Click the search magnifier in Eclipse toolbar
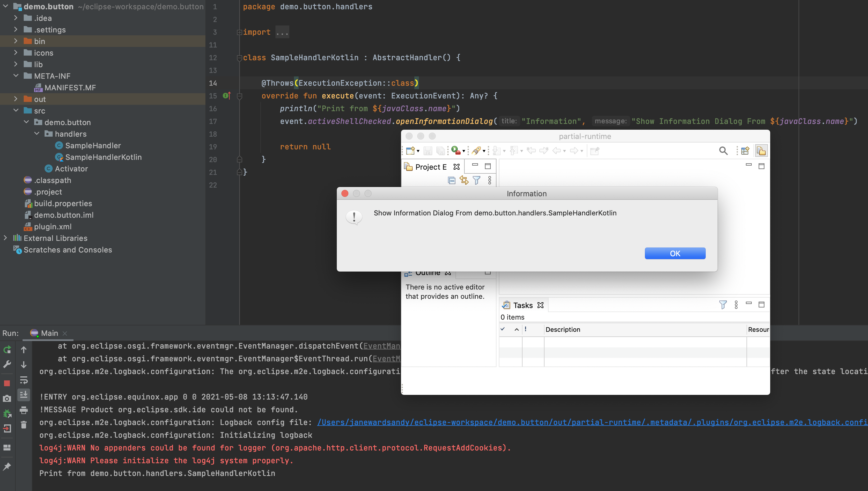Screen dimensions: 868x491 coord(723,151)
